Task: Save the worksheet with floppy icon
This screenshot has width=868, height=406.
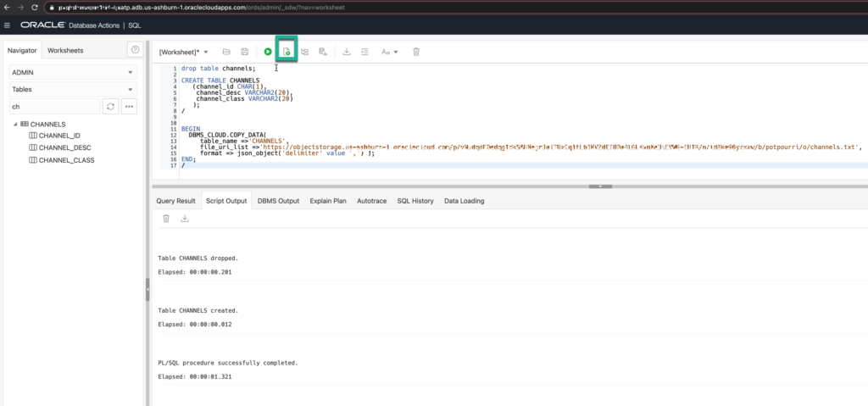Action: point(245,52)
